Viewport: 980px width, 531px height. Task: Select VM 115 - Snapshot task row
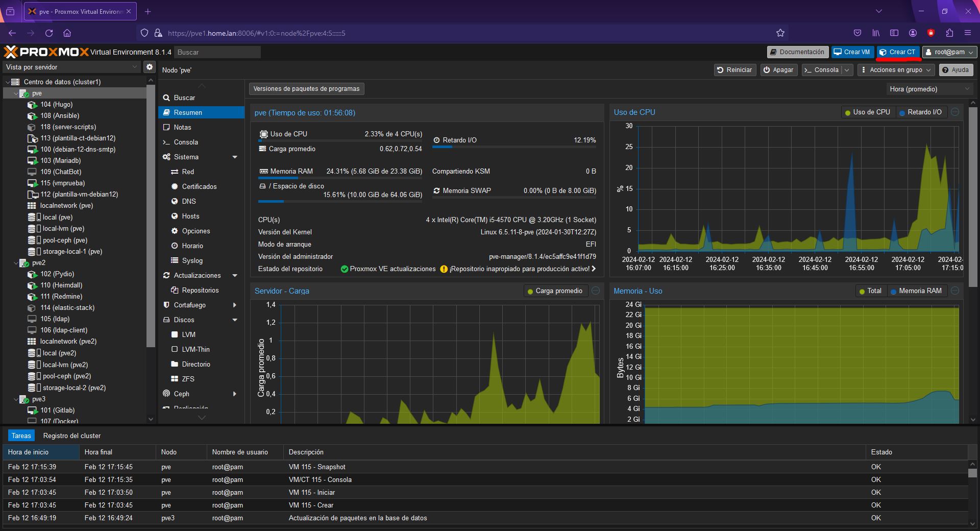[485, 467]
